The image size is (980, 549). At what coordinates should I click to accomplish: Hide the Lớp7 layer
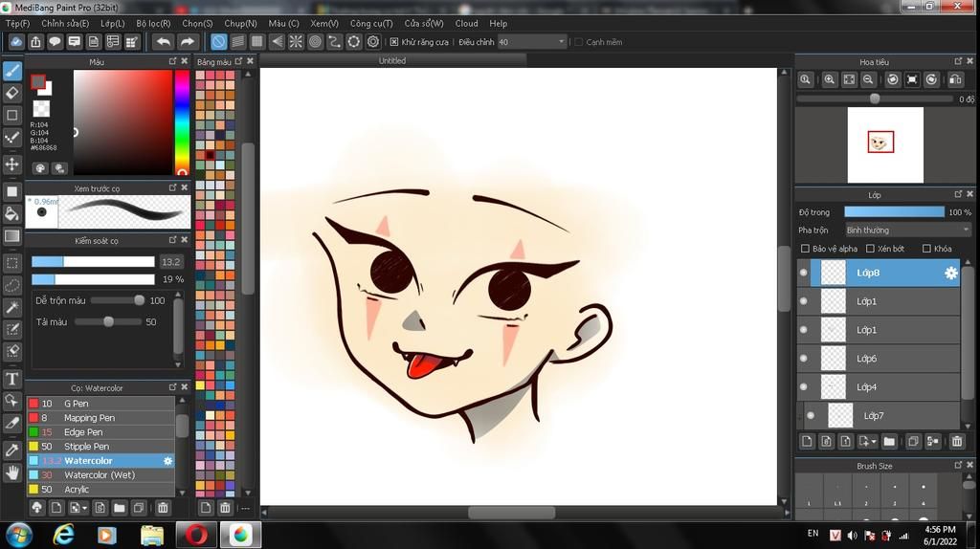(x=811, y=415)
